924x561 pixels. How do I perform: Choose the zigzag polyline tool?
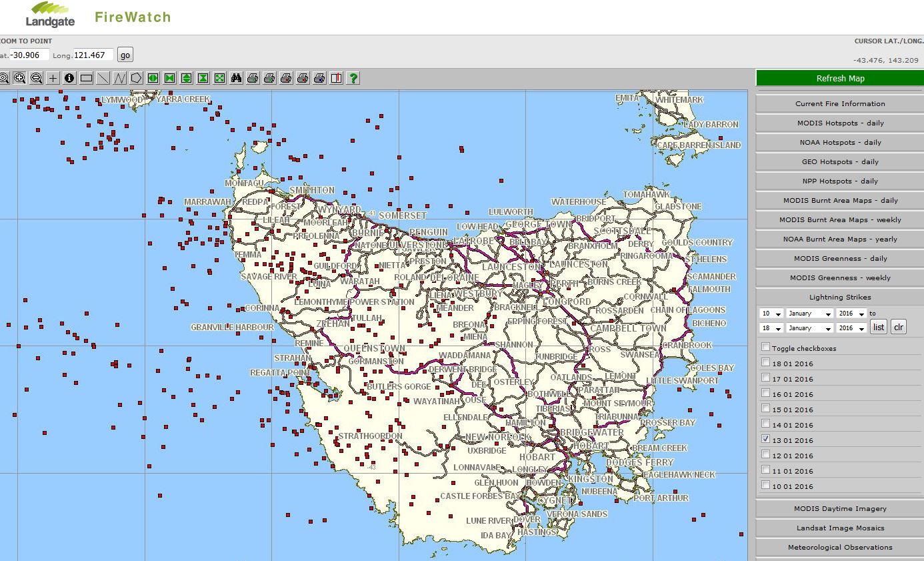point(119,78)
